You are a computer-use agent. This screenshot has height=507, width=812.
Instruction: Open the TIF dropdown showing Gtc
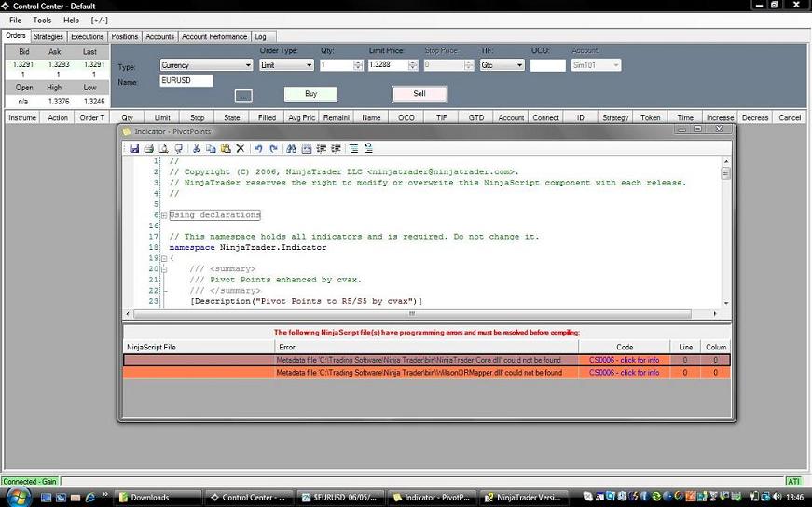pos(502,65)
